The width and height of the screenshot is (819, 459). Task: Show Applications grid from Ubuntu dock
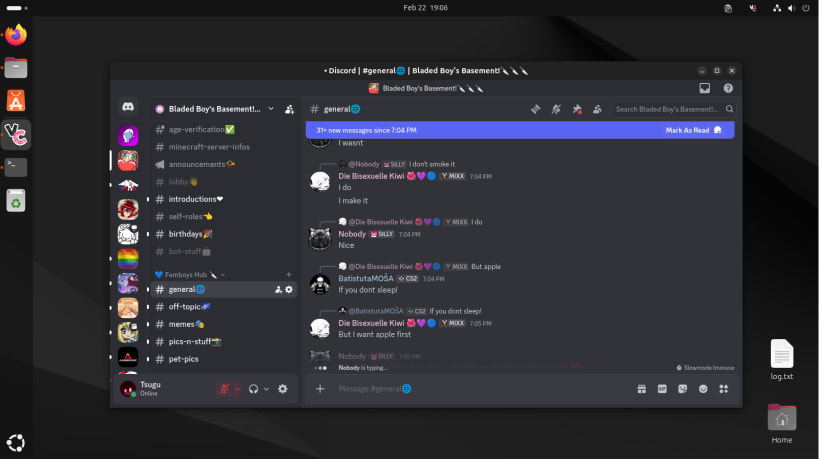pos(16,442)
